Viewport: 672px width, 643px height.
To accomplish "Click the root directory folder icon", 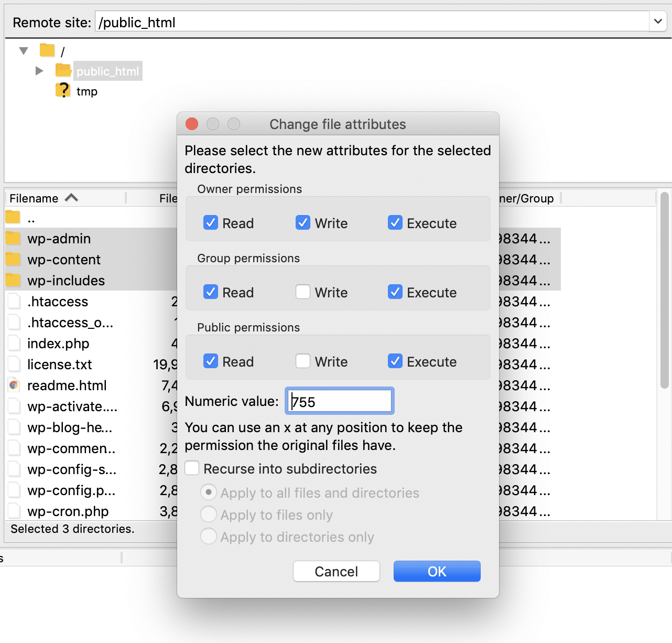I will (47, 50).
